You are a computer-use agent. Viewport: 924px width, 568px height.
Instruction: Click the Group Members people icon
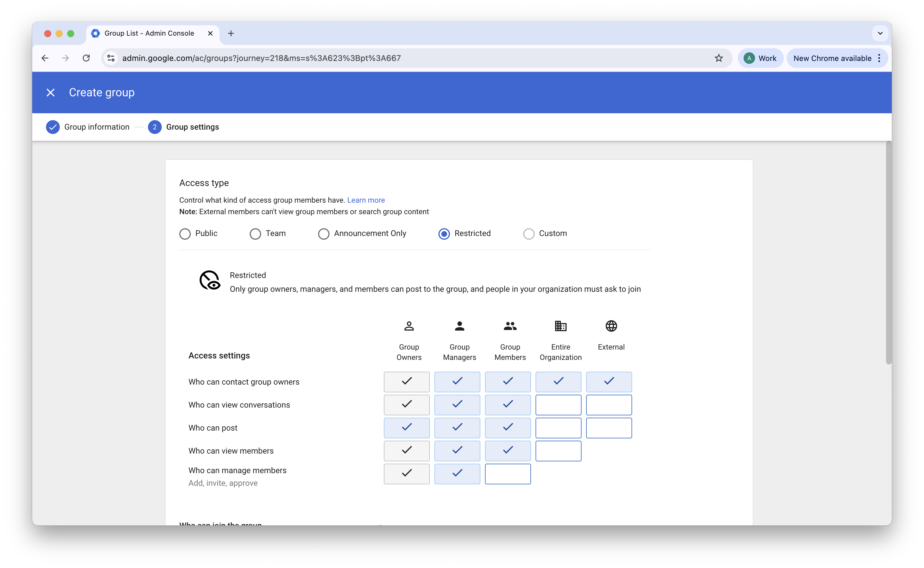pyautogui.click(x=510, y=326)
